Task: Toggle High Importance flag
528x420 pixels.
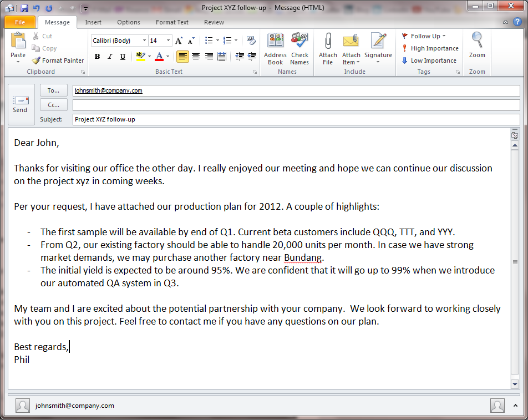Action: coord(430,48)
